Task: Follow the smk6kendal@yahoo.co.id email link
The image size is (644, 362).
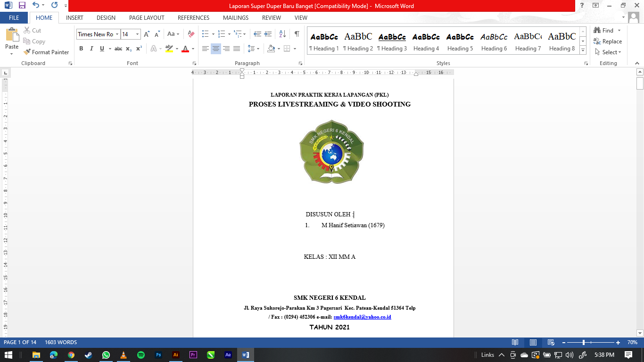Action: 362,317
